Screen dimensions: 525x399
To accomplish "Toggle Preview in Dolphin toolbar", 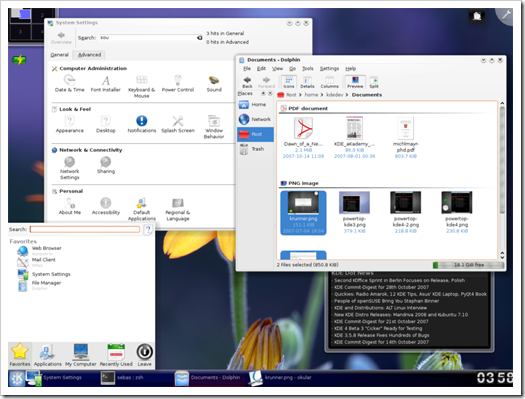I will (x=355, y=82).
